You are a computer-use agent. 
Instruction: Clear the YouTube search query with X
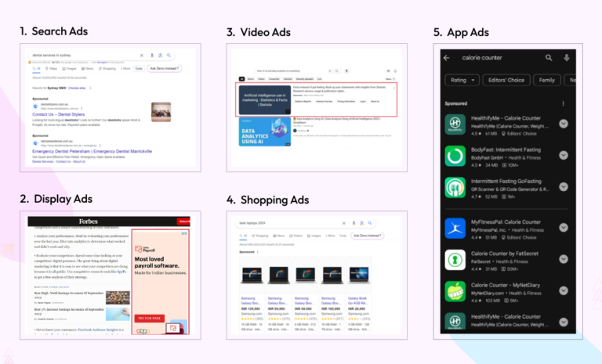[x=329, y=71]
